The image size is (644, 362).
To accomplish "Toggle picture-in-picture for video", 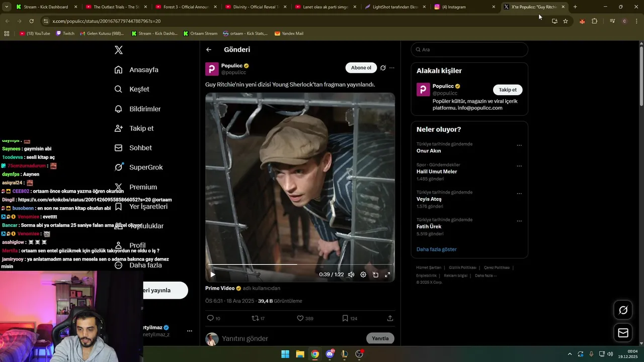I will [375, 275].
